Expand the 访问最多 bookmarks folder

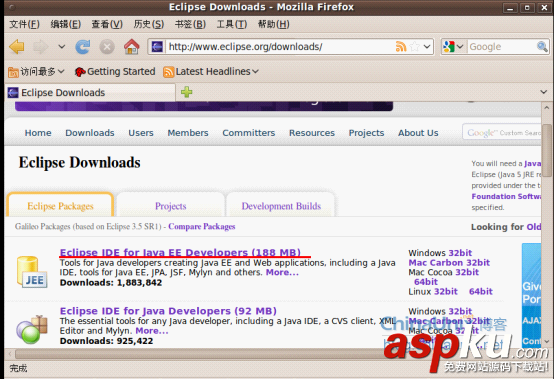tap(36, 72)
